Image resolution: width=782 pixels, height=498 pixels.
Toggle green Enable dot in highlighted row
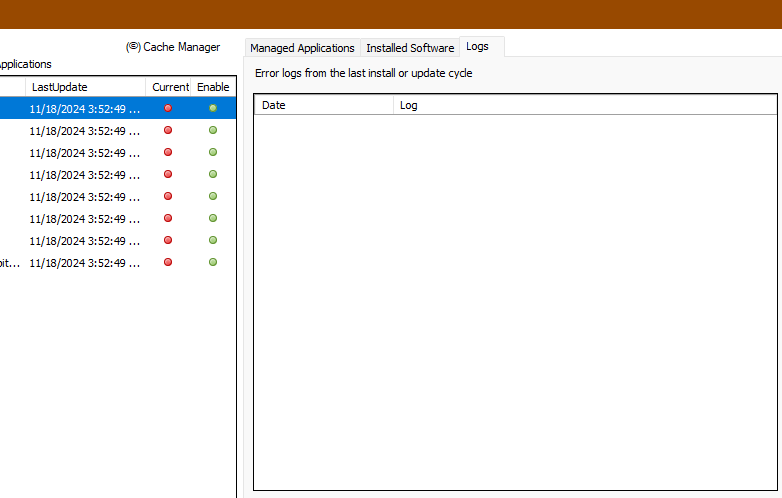tap(213, 108)
